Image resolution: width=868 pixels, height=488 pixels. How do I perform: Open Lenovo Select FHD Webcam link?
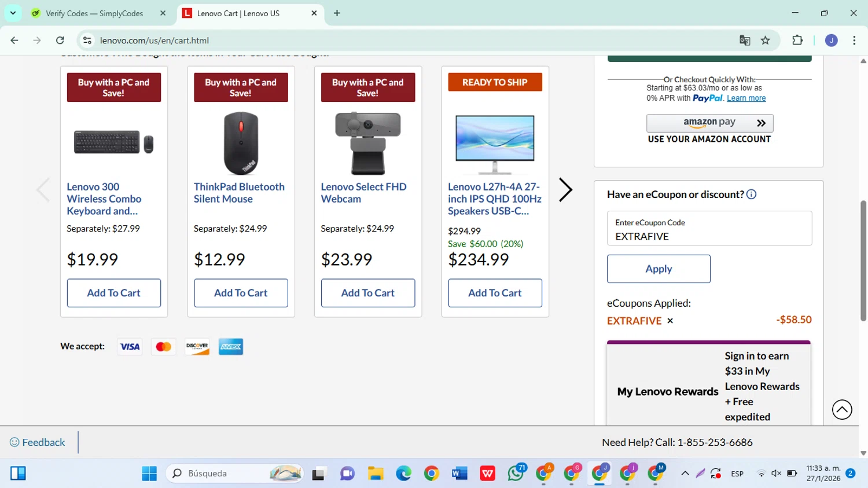coord(363,193)
